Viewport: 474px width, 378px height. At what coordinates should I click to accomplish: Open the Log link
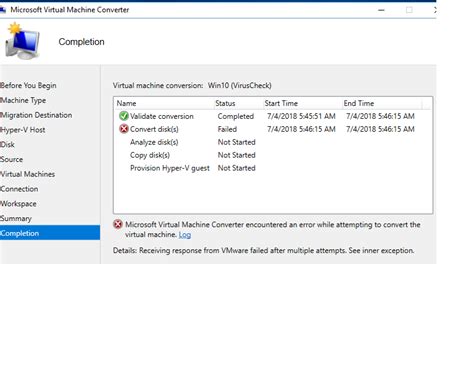pyautogui.click(x=185, y=235)
